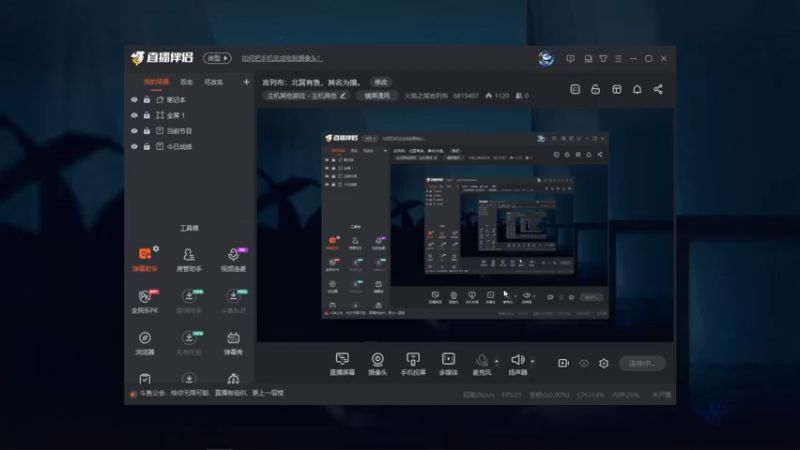
Task: Open the skin shirt icon in title bar
Action: click(x=604, y=59)
